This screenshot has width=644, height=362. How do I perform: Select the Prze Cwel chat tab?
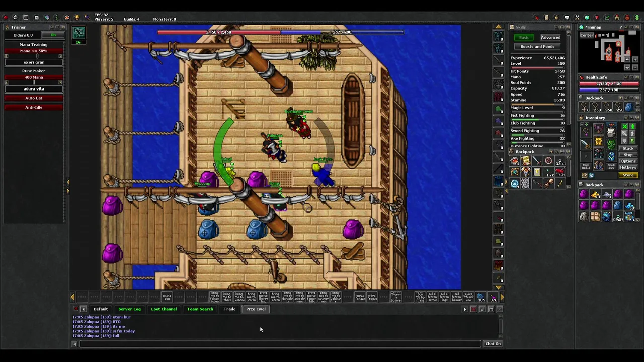pos(256,309)
